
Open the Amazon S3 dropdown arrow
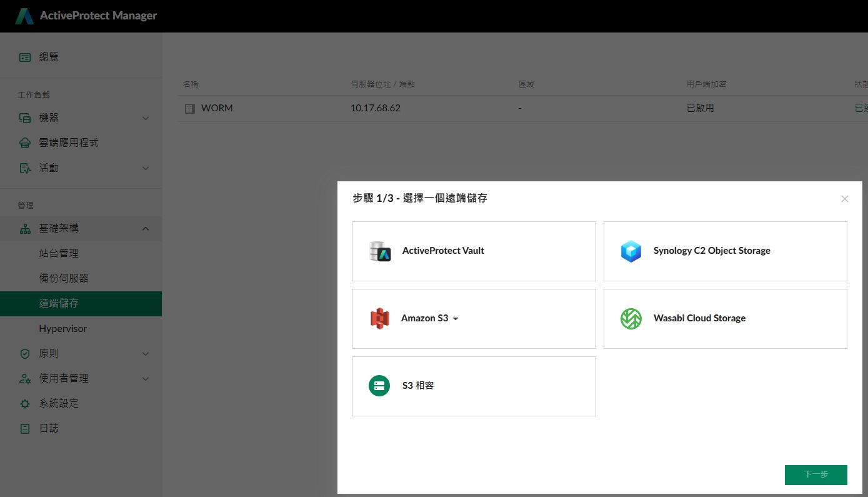click(456, 319)
